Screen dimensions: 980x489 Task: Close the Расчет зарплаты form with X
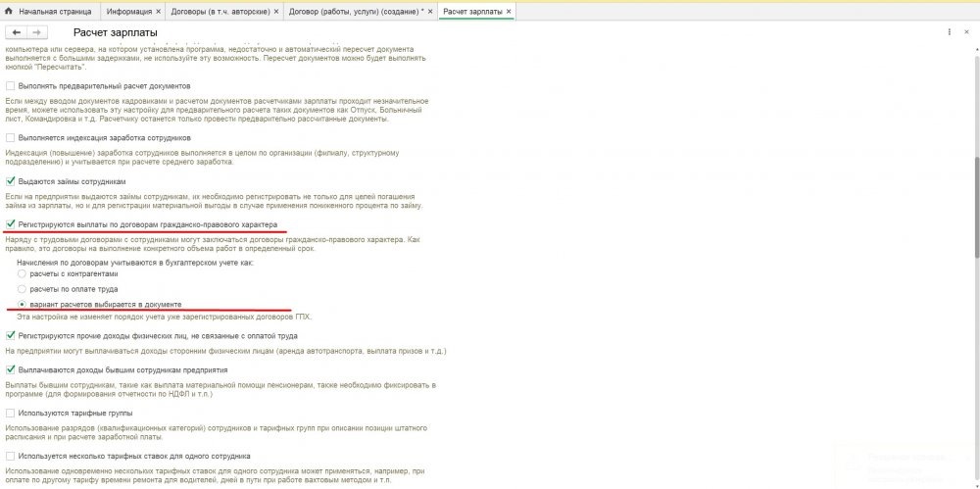[x=966, y=32]
